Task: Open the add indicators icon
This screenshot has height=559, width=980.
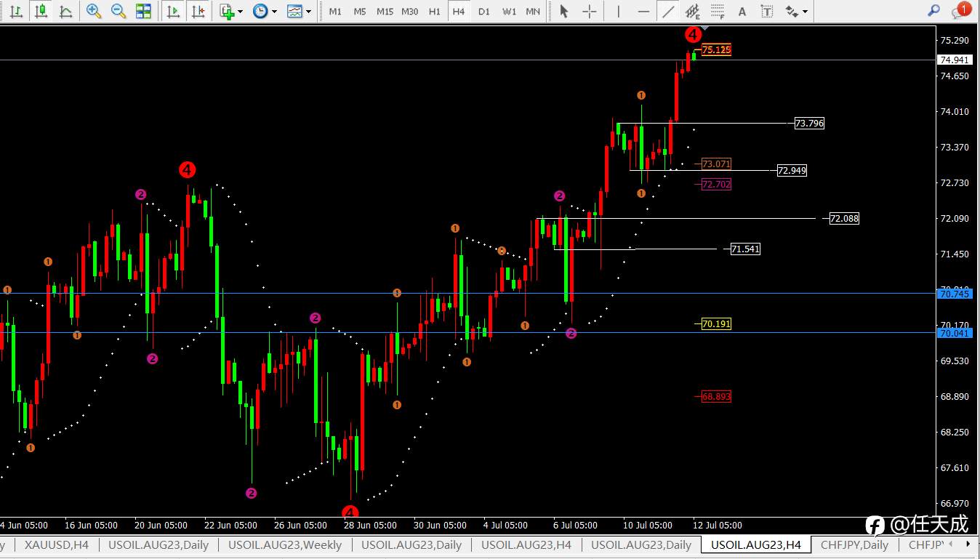Action: click(x=228, y=11)
